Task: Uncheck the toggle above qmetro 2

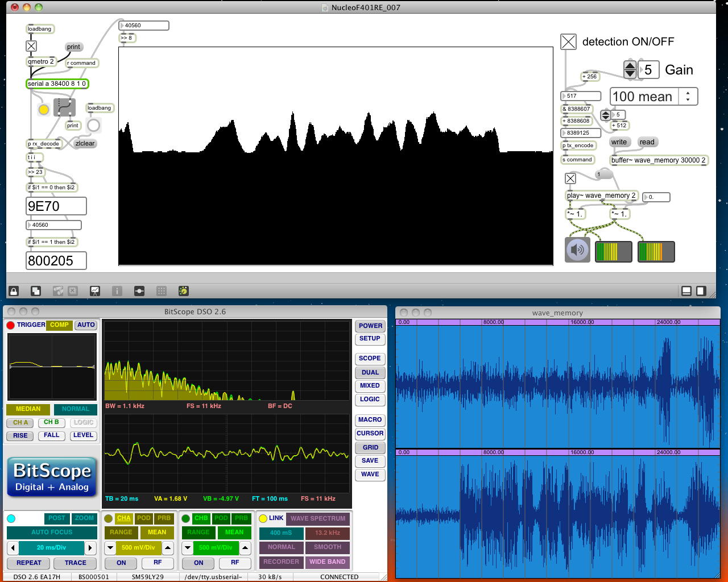Action: click(31, 46)
